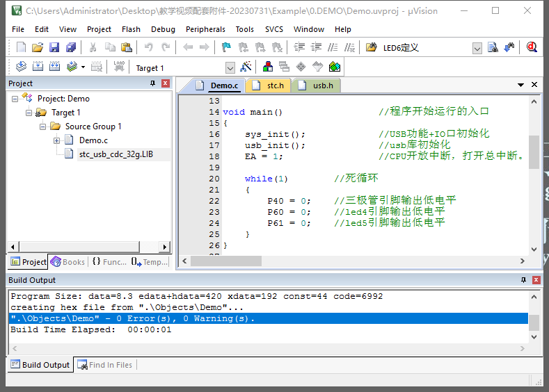Open a file using the Open folder icon
This screenshot has height=392, width=549.
pos(38,47)
